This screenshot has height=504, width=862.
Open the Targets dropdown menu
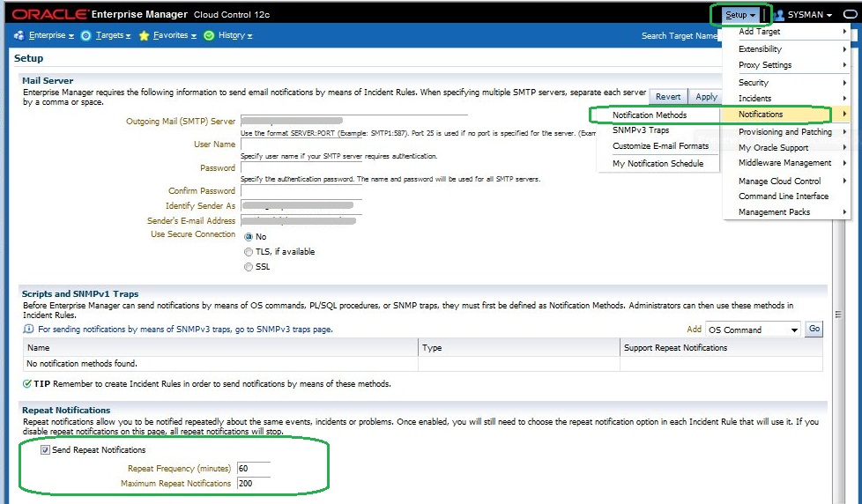coord(113,36)
